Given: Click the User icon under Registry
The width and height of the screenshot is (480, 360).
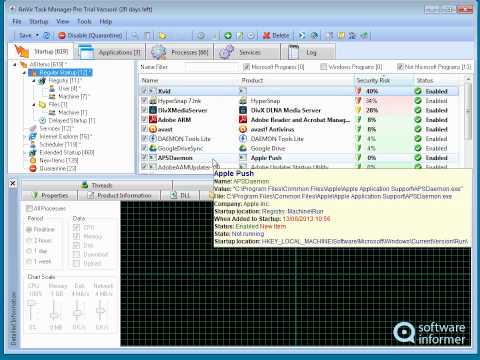Looking at the screenshot, I should click(x=52, y=88).
